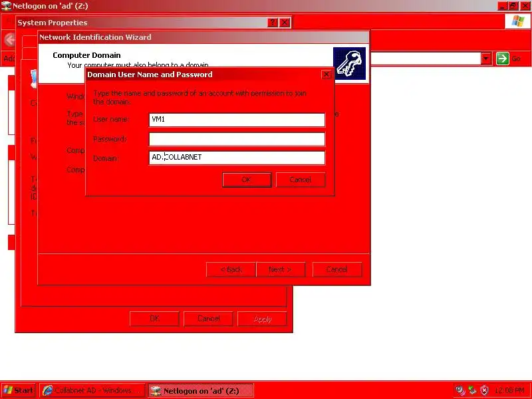Click the Domain field containing AD.COLLABNET
Image resolution: width=532 pixels, height=399 pixels.
pyautogui.click(x=237, y=158)
